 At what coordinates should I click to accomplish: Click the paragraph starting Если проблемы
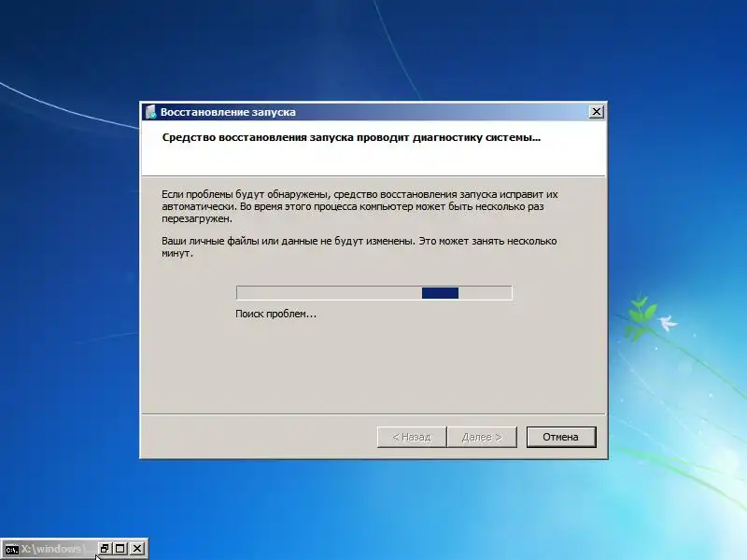[x=359, y=206]
